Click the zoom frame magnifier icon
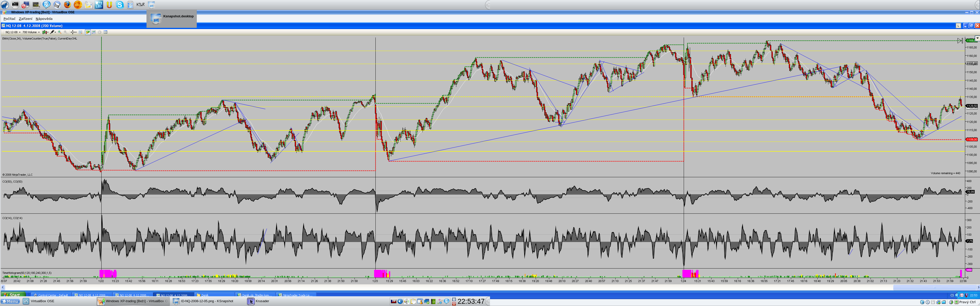The image size is (980, 306). coord(80,32)
